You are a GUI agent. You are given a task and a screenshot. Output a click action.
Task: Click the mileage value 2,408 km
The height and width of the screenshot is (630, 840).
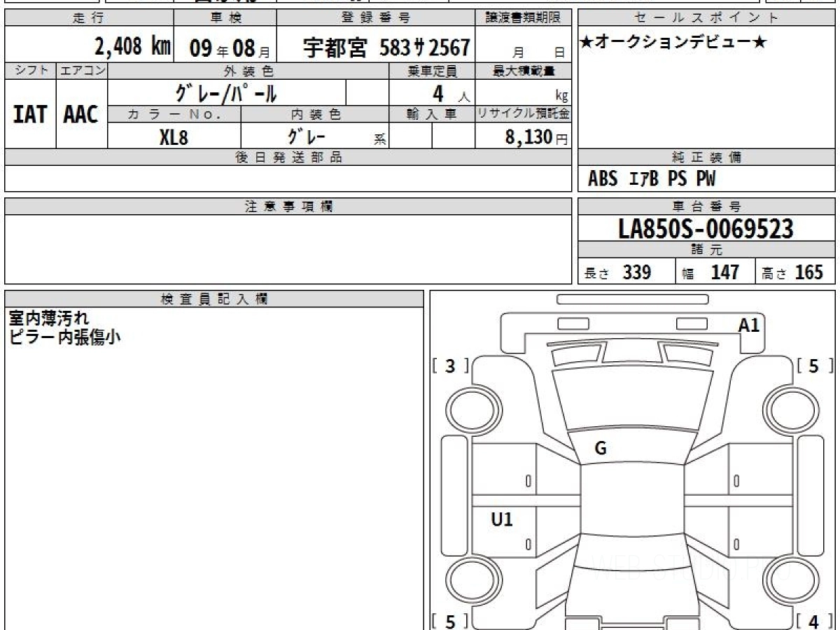(x=132, y=47)
